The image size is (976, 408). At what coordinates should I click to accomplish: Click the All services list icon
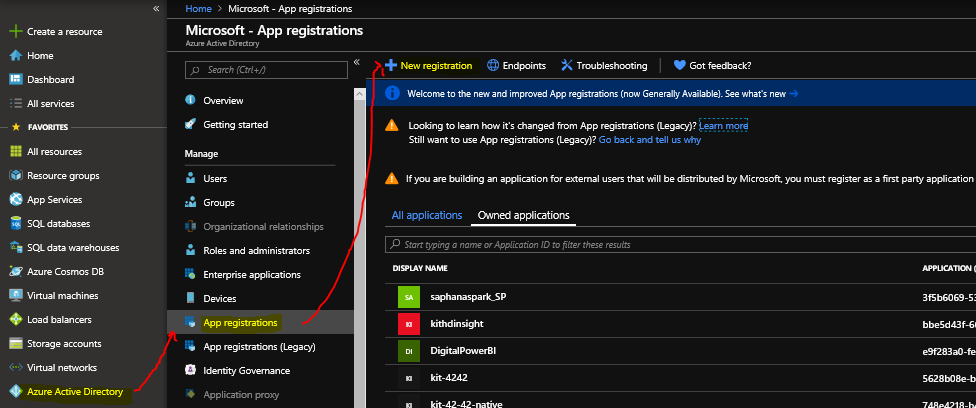pyautogui.click(x=16, y=103)
